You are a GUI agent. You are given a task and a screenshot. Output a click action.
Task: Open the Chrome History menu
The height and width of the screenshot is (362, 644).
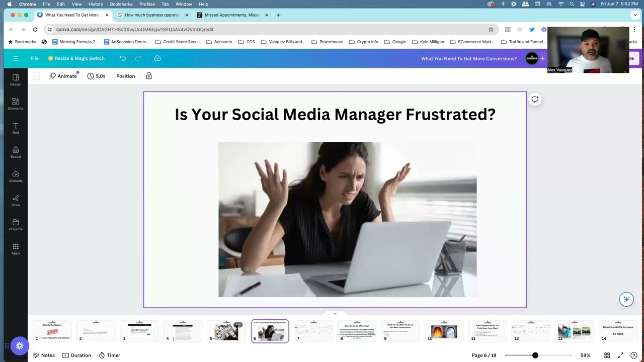(x=96, y=4)
